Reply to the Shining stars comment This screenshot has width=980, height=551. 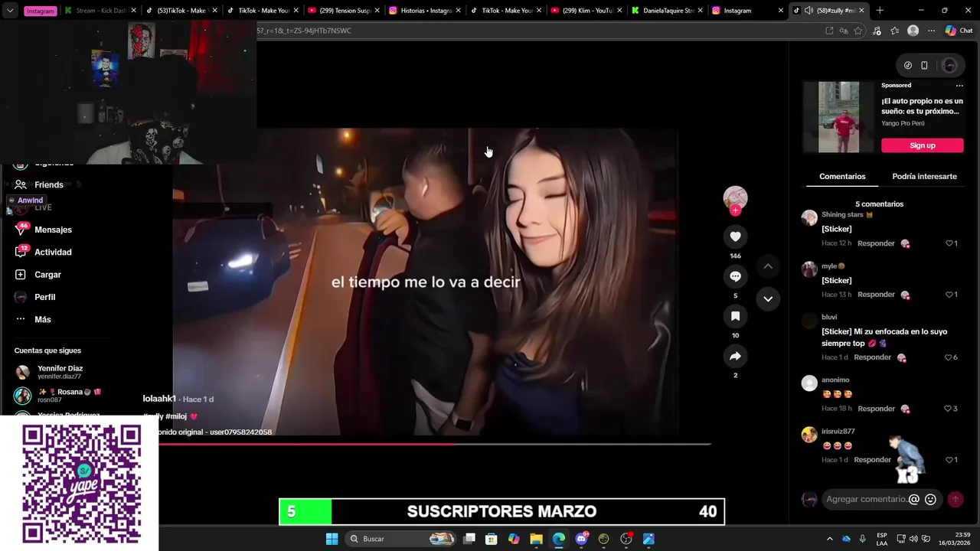(876, 243)
